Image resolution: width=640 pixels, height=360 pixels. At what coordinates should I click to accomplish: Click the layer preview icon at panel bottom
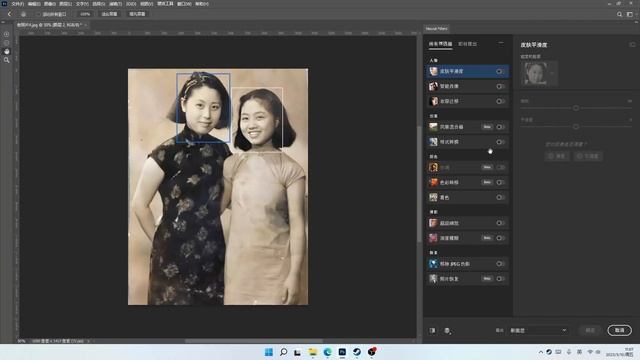pos(447,331)
